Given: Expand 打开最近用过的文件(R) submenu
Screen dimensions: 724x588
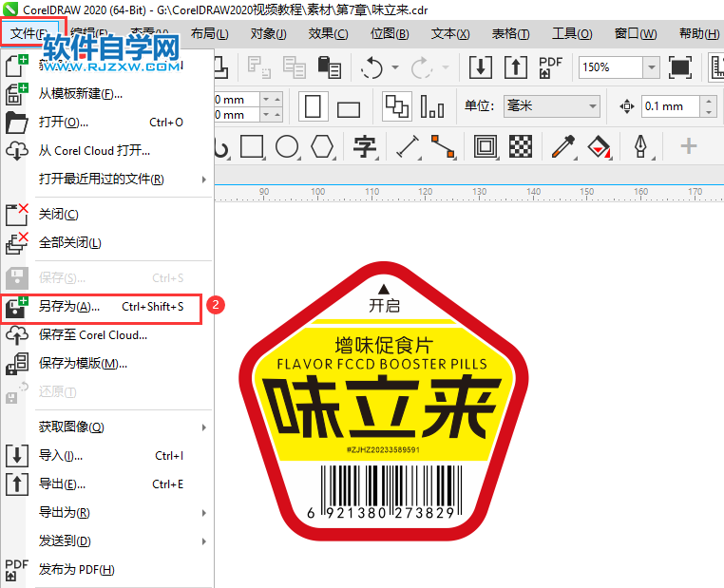Looking at the screenshot, I should click(107, 180).
